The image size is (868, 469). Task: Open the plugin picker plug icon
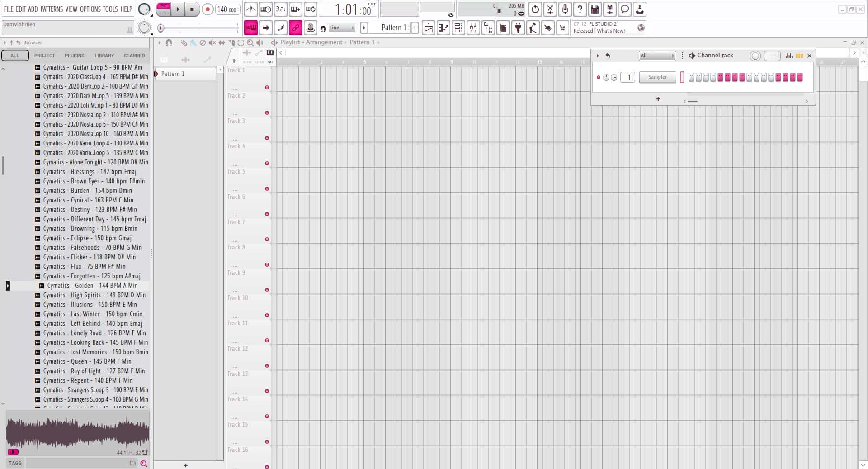coord(518,28)
